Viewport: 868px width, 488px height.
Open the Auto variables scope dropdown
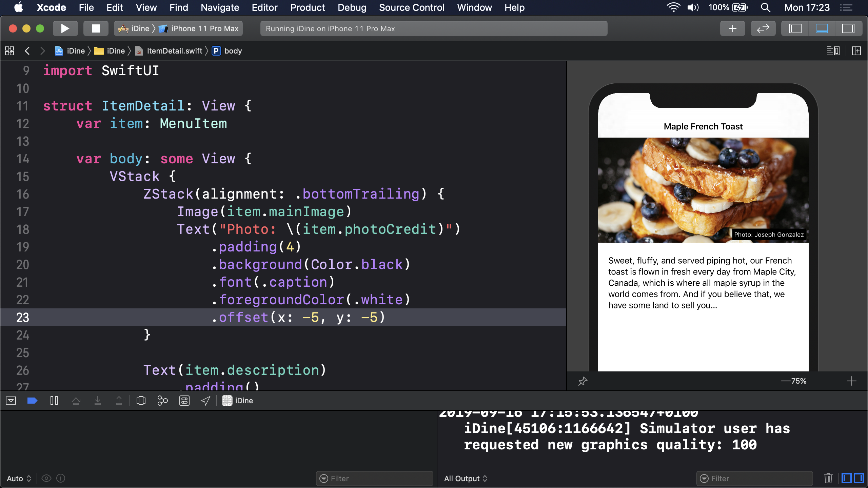(x=19, y=479)
